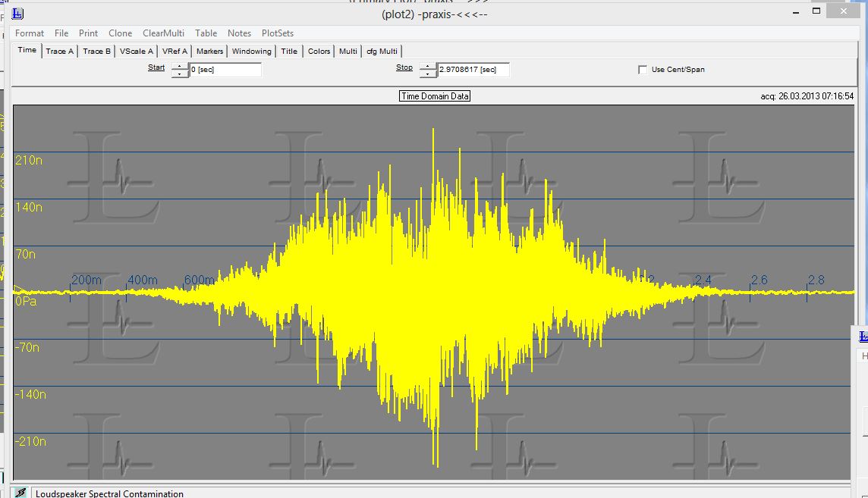The height and width of the screenshot is (498, 868).
Task: Click the acquisition timestamp 26.03.2013 07:16:54
Action: click(816, 96)
